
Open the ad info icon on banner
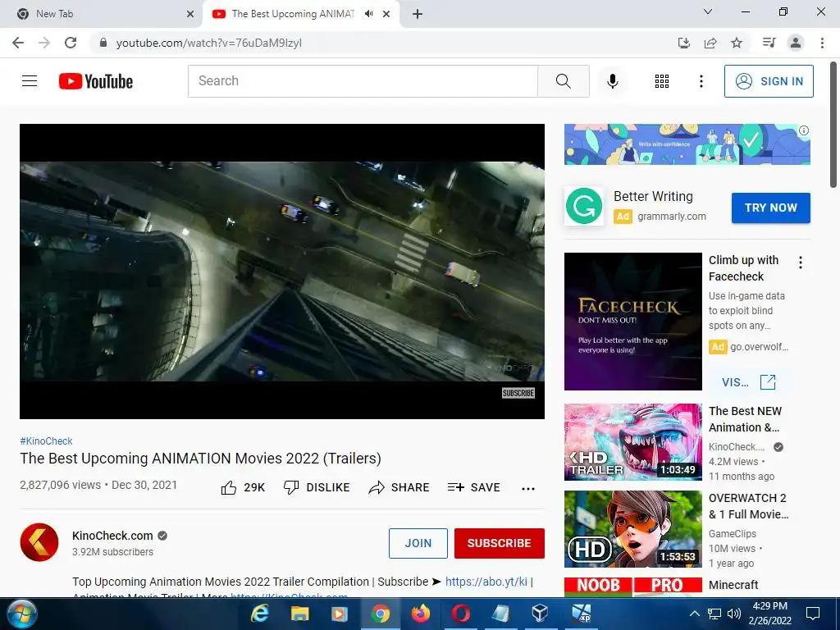pyautogui.click(x=804, y=130)
